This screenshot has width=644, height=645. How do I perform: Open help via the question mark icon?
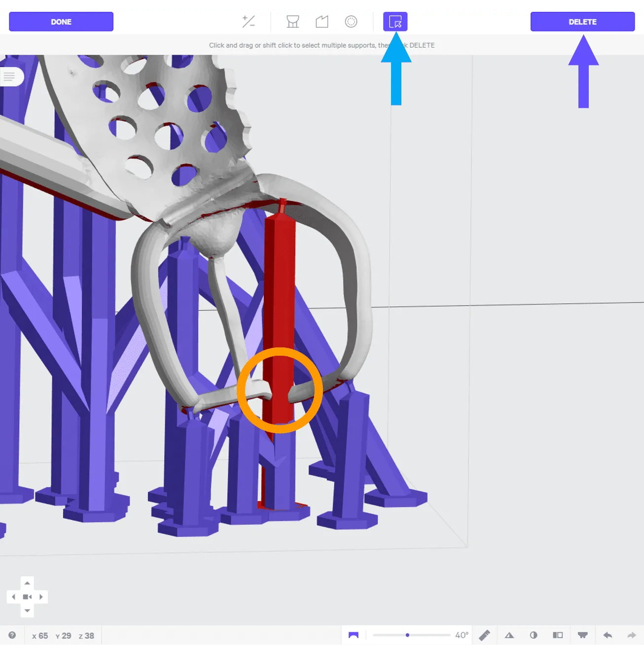tap(12, 635)
